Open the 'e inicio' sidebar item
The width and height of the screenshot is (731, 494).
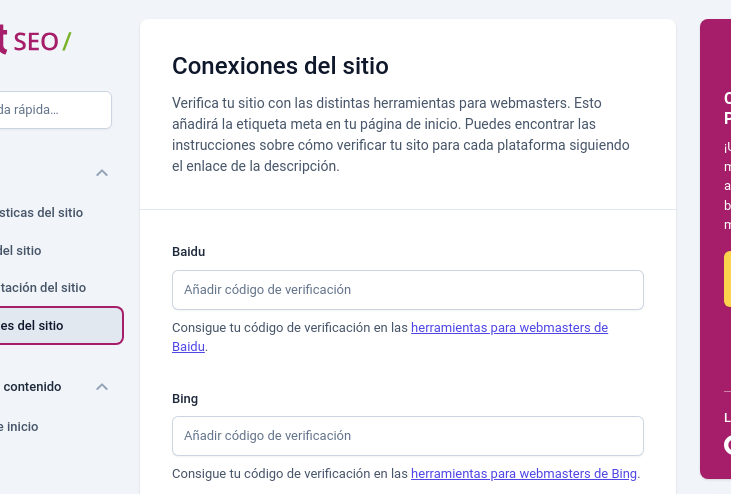[x=19, y=427]
